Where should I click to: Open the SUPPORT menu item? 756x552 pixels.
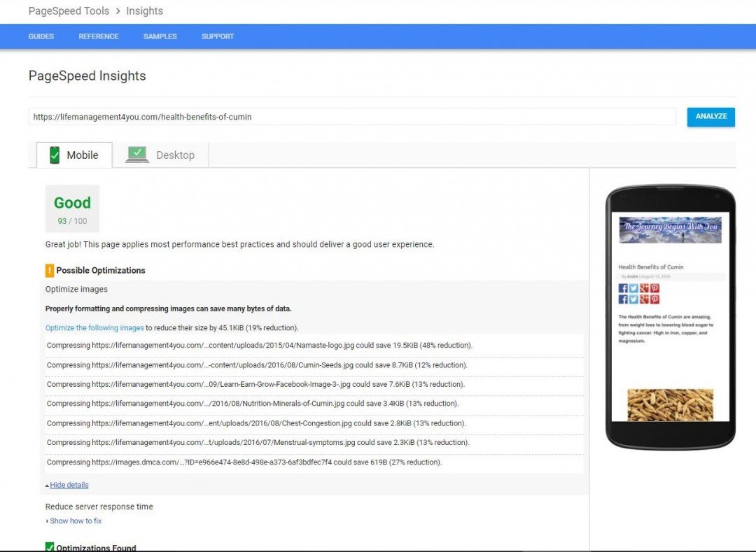tap(218, 36)
